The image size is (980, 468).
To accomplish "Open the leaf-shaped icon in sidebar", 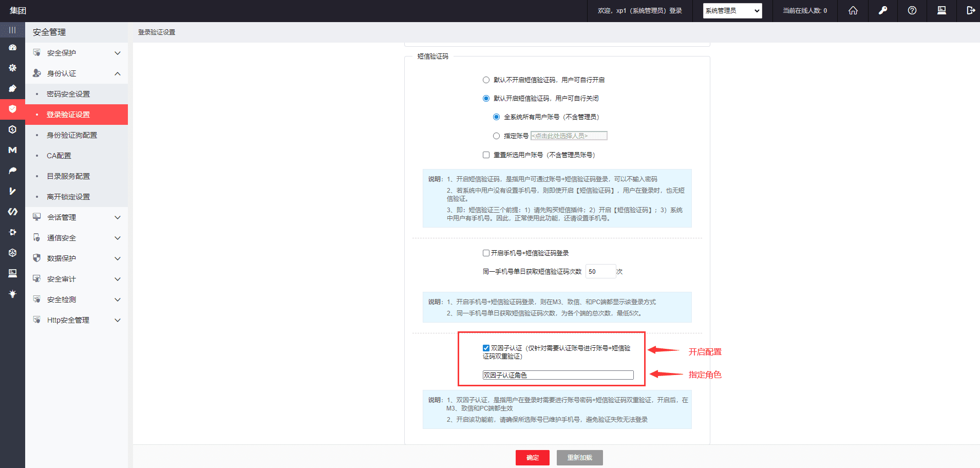I will [x=12, y=171].
